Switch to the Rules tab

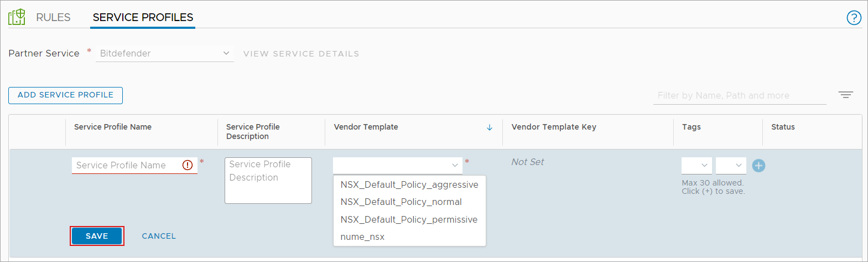53,17
